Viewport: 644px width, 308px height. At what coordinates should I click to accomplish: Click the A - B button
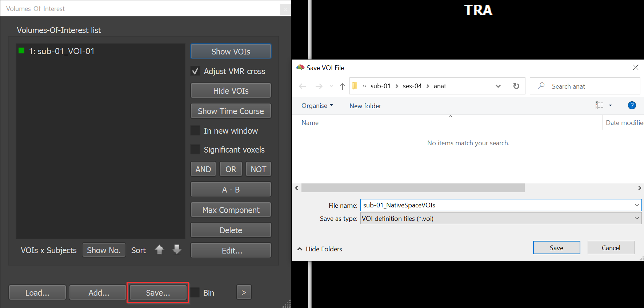tap(231, 190)
